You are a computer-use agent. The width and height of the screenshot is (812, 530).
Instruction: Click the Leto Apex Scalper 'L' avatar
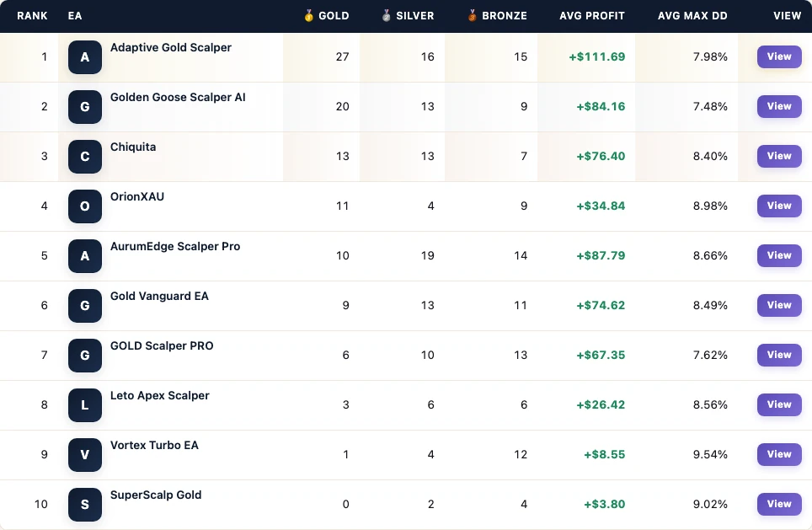pyautogui.click(x=85, y=405)
